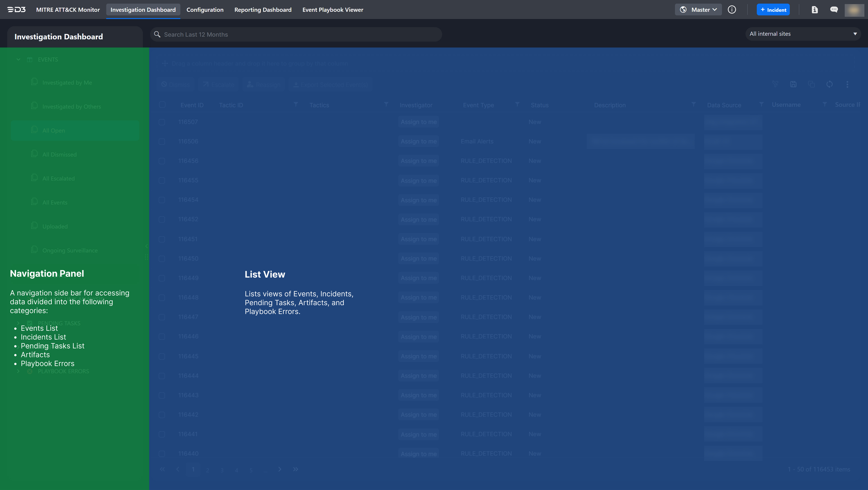The width and height of the screenshot is (868, 490).
Task: Click the clear filters icon
Action: pyautogui.click(x=775, y=84)
